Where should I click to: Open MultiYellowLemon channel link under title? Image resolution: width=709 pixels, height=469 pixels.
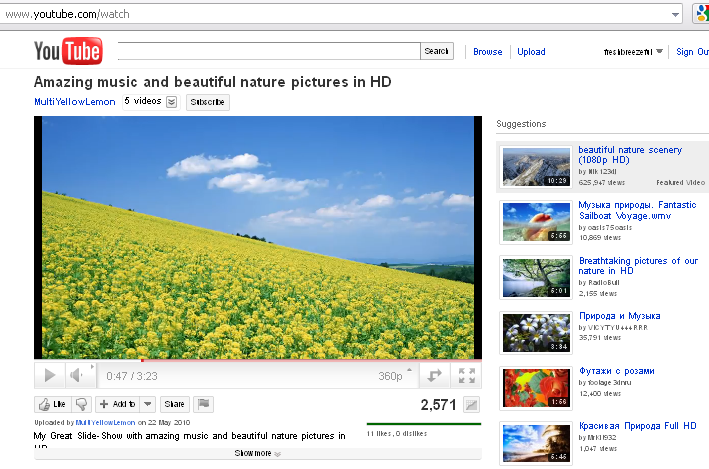click(75, 102)
